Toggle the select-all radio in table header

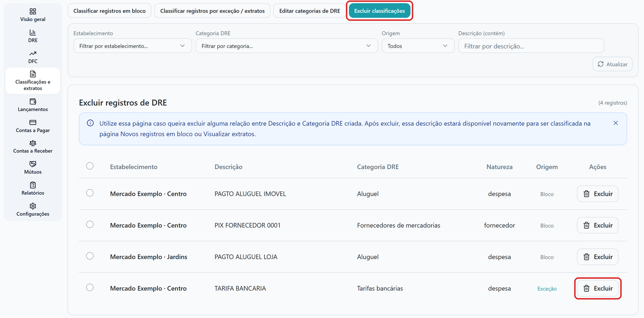click(x=90, y=166)
